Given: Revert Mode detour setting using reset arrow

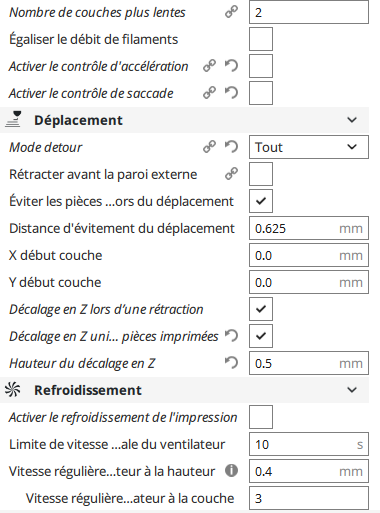Looking at the screenshot, I should [231, 147].
